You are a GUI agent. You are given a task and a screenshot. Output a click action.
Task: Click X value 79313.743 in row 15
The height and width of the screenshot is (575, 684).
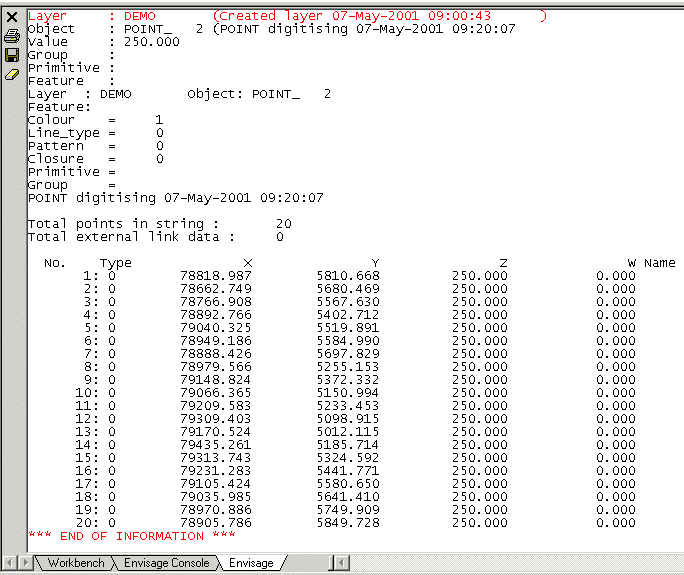(x=216, y=458)
